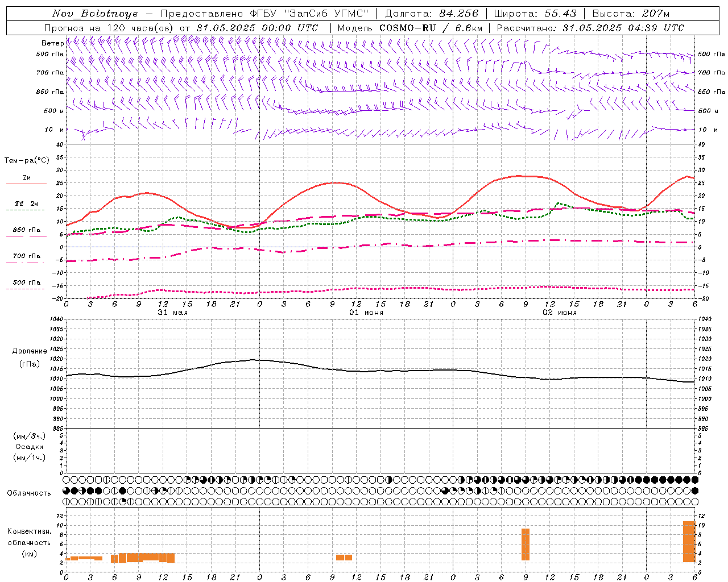728x582 pixels.
Task: Click the Высота: 207м value
Action: 631,14
